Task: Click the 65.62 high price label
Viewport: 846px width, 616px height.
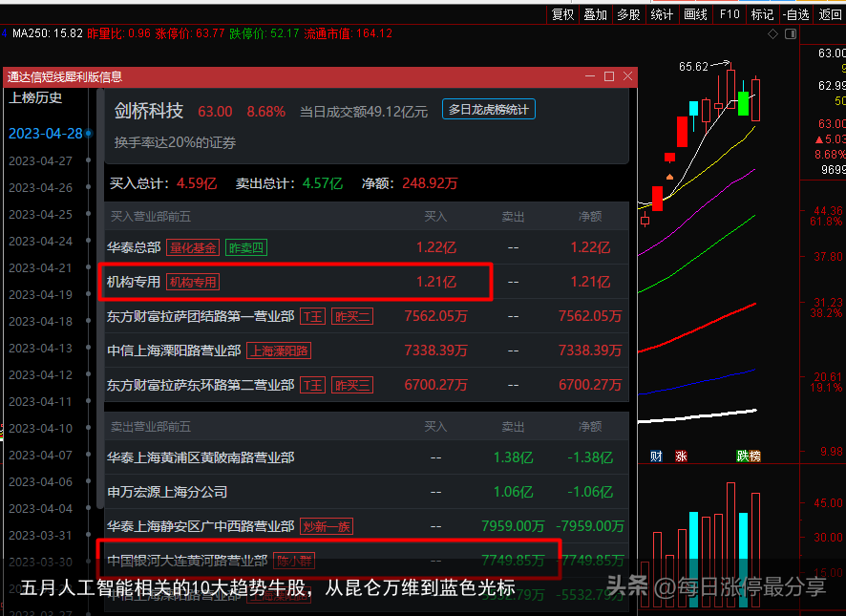Action: 693,67
